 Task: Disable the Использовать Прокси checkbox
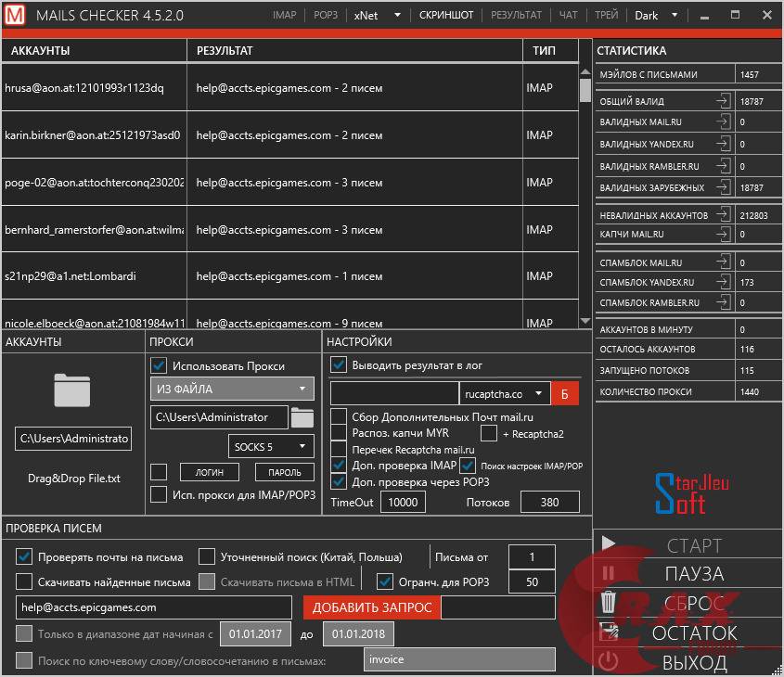pyautogui.click(x=159, y=365)
